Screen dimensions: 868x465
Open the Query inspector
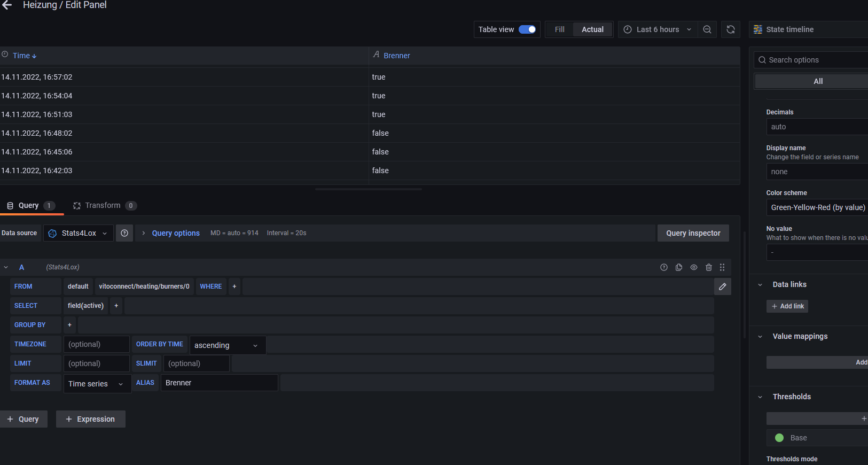click(x=693, y=233)
